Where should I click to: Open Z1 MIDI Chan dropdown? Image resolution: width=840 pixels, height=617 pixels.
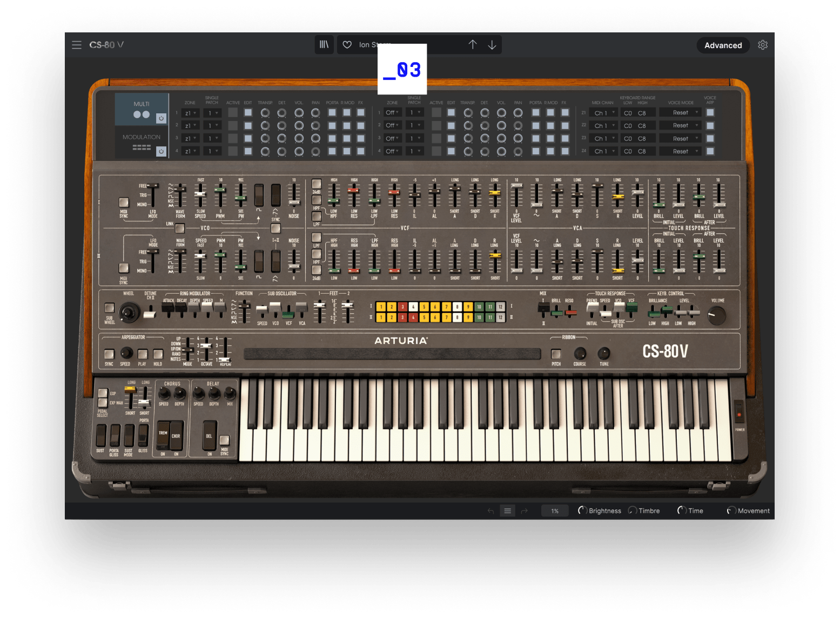(x=603, y=113)
